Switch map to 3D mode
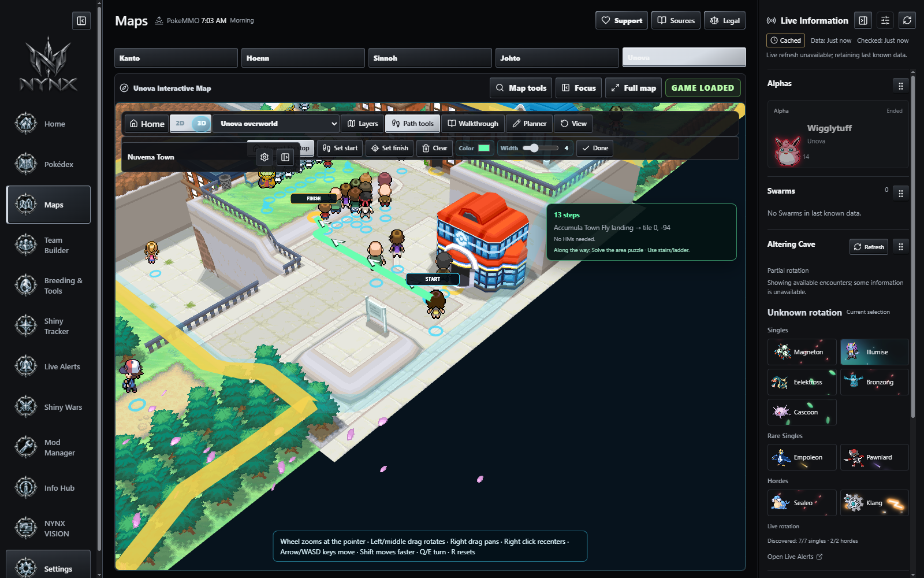 pyautogui.click(x=201, y=124)
